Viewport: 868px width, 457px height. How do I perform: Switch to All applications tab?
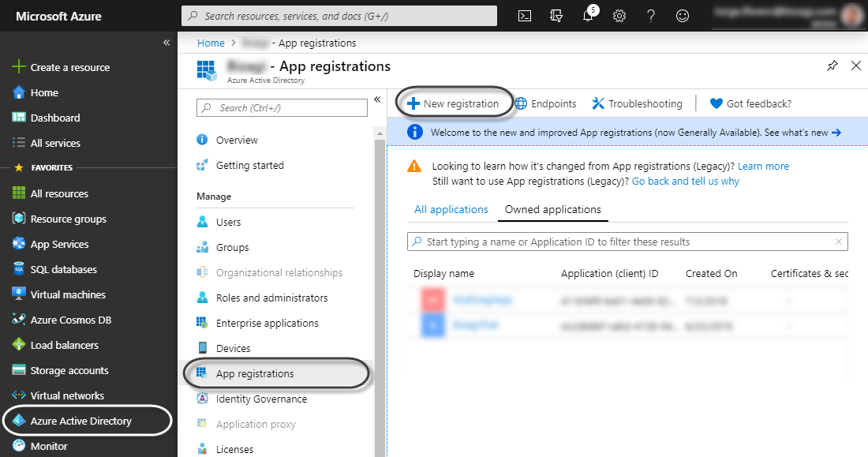coord(451,209)
